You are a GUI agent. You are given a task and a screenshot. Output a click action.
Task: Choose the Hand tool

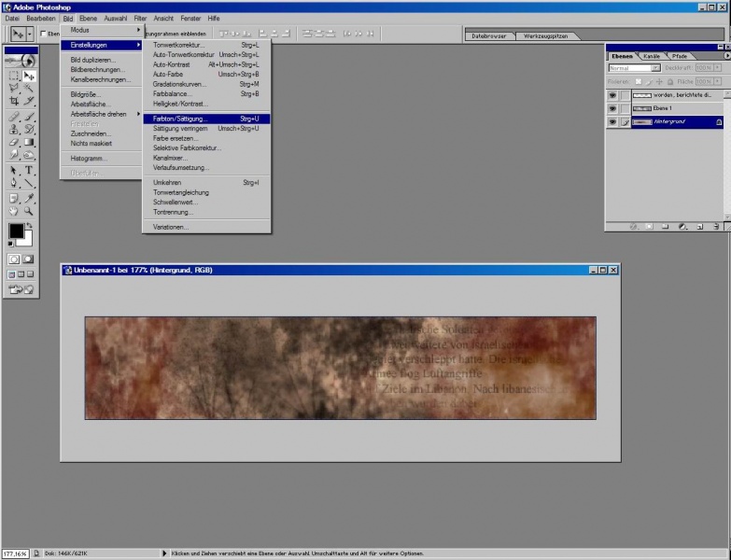(x=14, y=211)
